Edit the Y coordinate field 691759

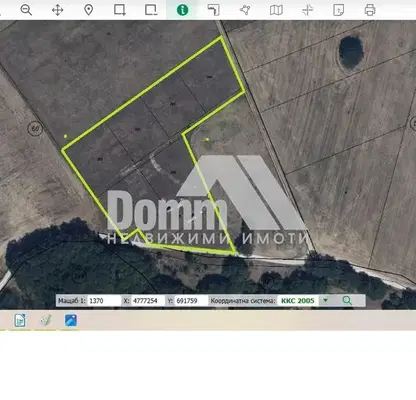click(x=191, y=301)
